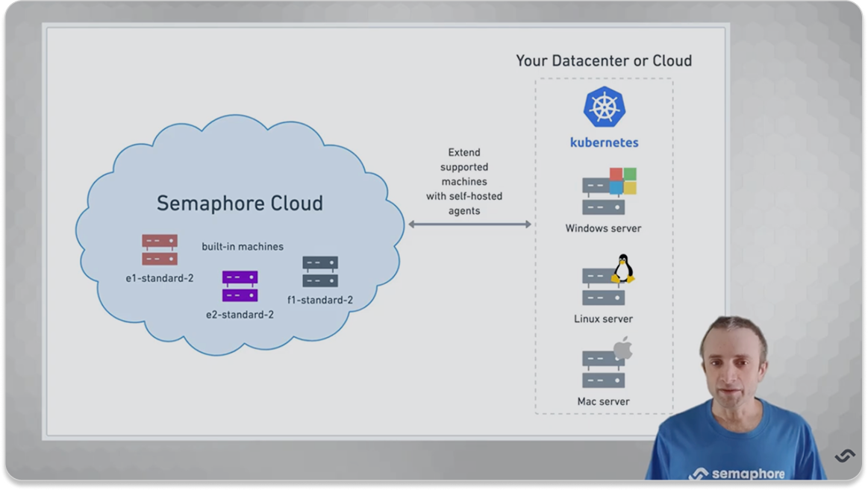Click the server rack under the Apple logo
Screen dimensions: 868x490
coord(602,369)
